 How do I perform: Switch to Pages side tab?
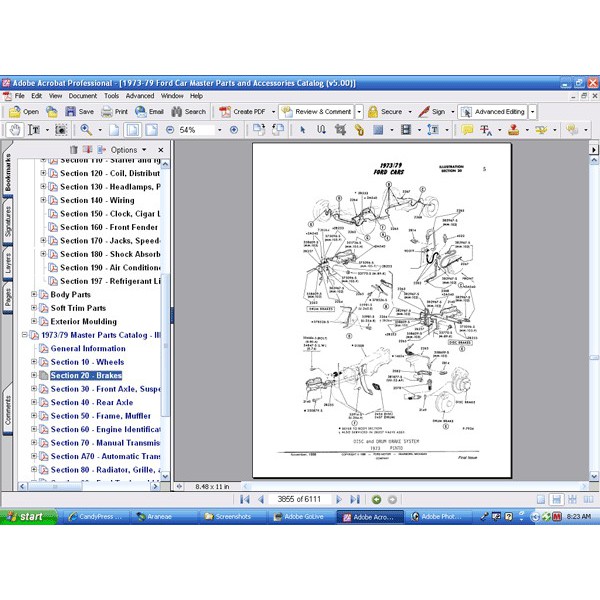8,297
